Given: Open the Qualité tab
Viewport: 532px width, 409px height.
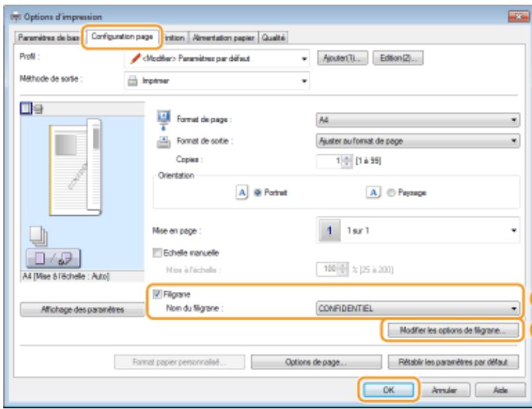Looking at the screenshot, I should click(273, 38).
